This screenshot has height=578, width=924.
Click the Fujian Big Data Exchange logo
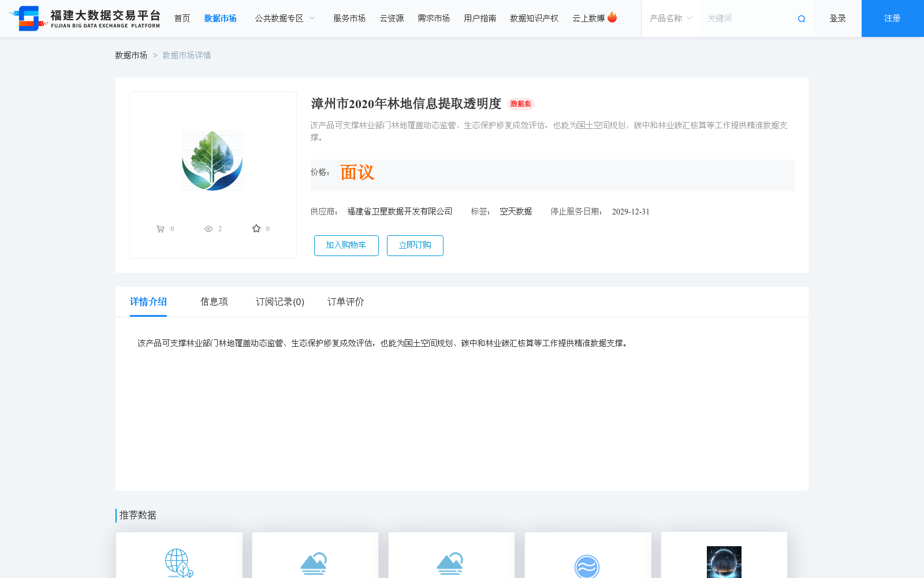[x=85, y=18]
